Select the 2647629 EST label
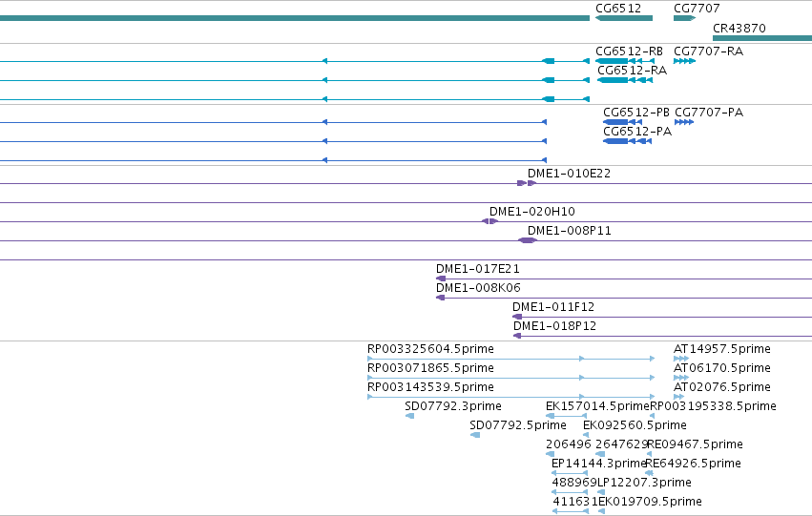 click(x=621, y=444)
